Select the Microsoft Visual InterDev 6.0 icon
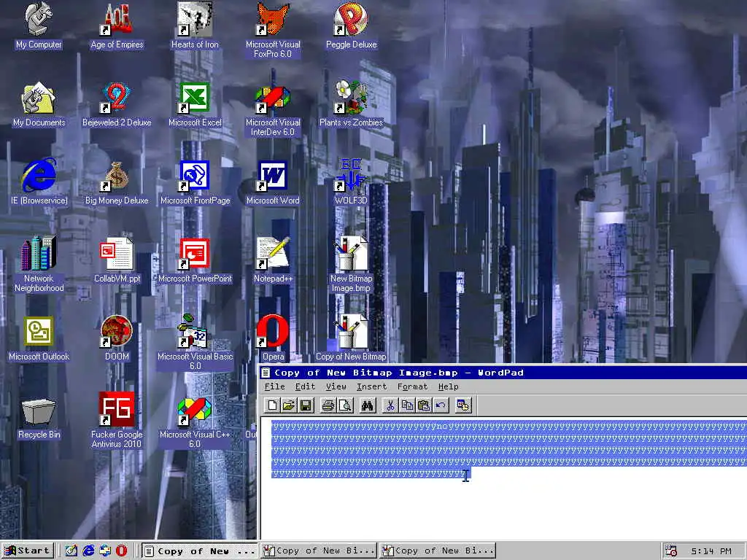This screenshot has height=560, width=747. [x=273, y=109]
